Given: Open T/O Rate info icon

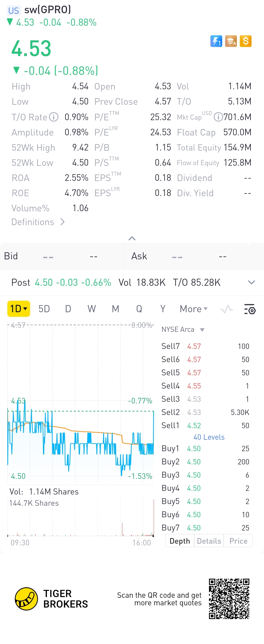Looking at the screenshot, I should click(x=54, y=117).
